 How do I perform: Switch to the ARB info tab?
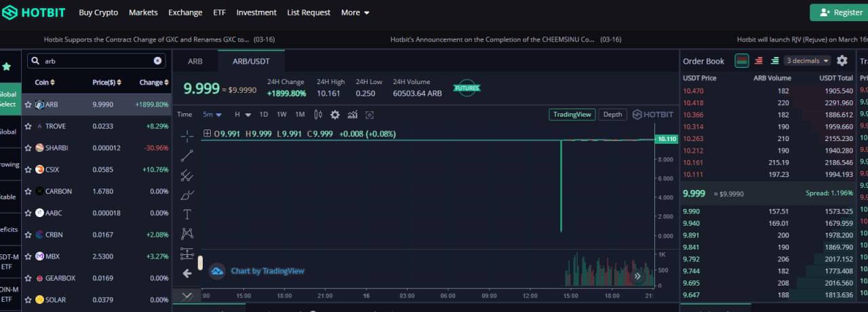(x=195, y=61)
